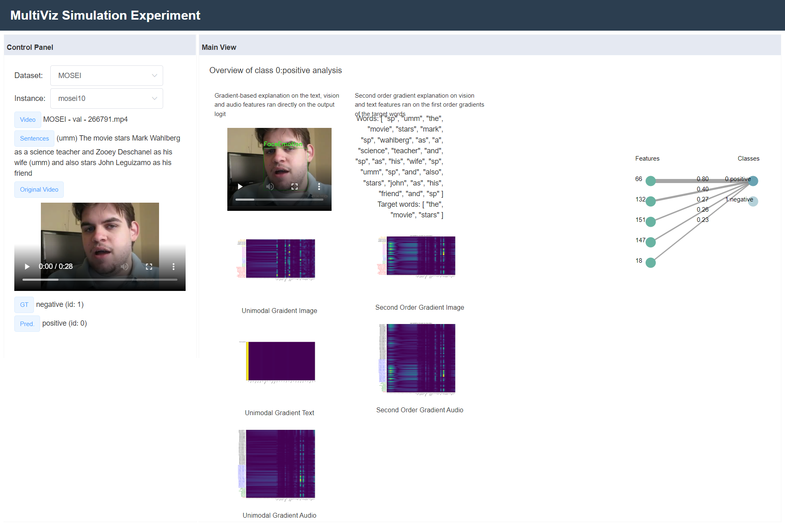Open the Dataset dropdown showing MOSEI
Viewport: 785px width, 532px height.
pos(106,76)
